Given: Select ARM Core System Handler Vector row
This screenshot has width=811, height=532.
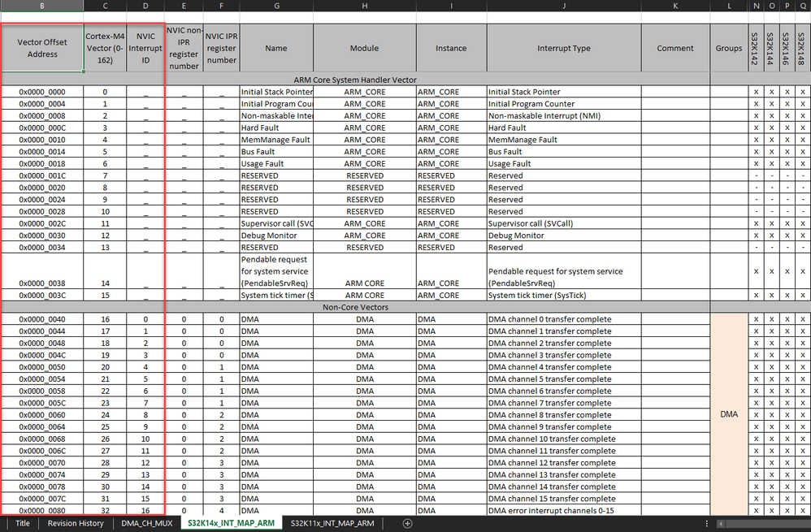Looking at the screenshot, I should [355, 80].
